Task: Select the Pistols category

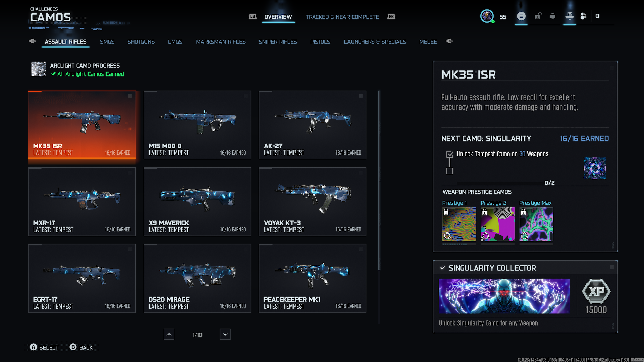Action: 320,42
